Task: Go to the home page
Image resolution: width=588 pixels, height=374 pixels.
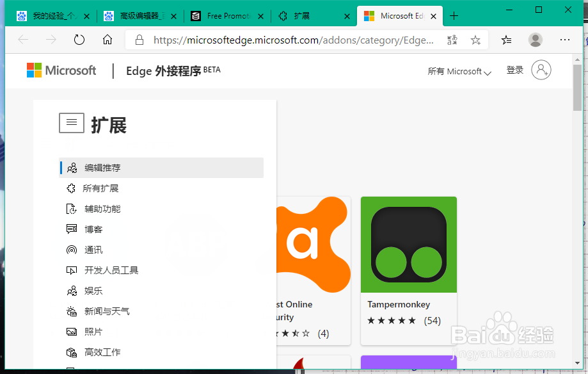Action: [x=107, y=40]
